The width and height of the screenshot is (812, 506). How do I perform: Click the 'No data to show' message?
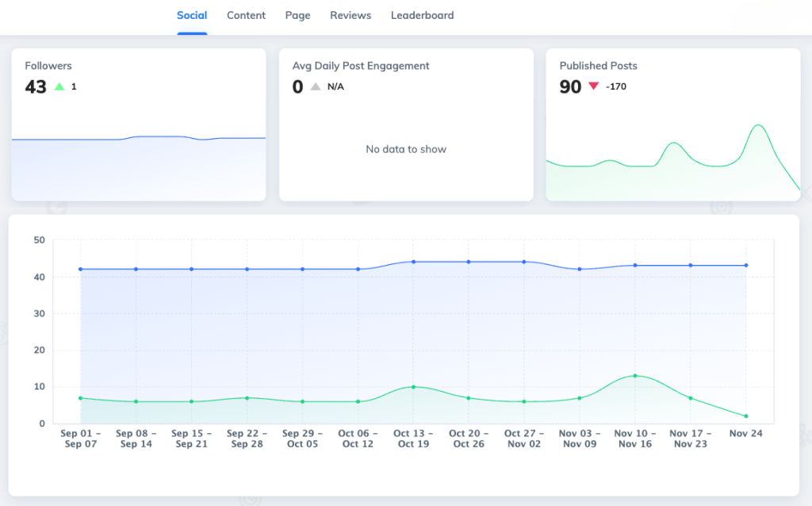coord(406,149)
